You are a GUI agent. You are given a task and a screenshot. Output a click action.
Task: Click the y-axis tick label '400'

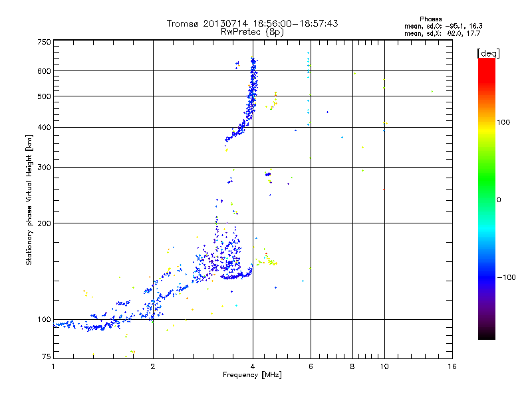tap(44, 128)
